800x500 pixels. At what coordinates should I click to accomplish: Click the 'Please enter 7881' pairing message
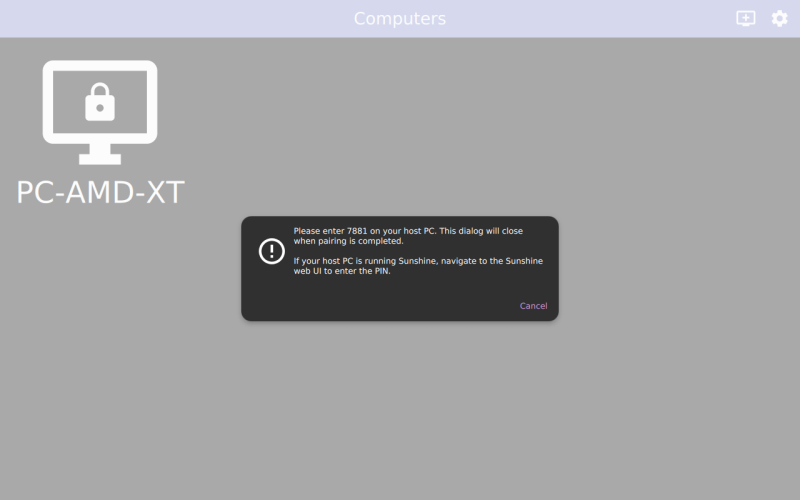click(408, 236)
